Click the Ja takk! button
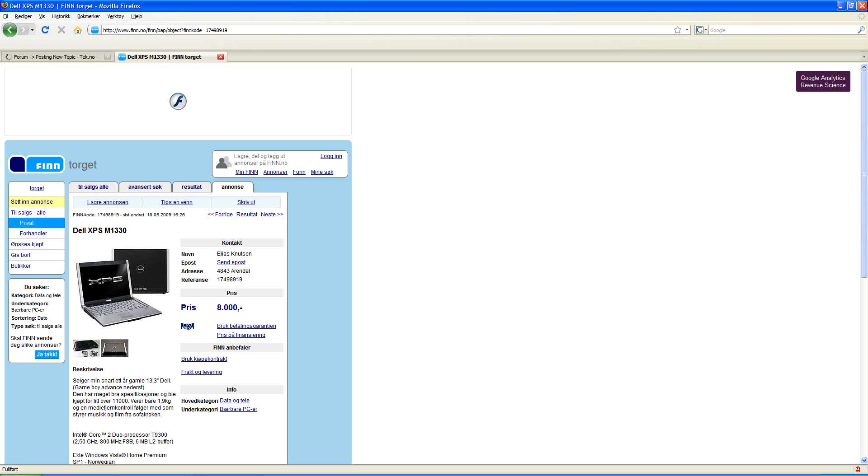Image resolution: width=868 pixels, height=476 pixels. (x=47, y=355)
